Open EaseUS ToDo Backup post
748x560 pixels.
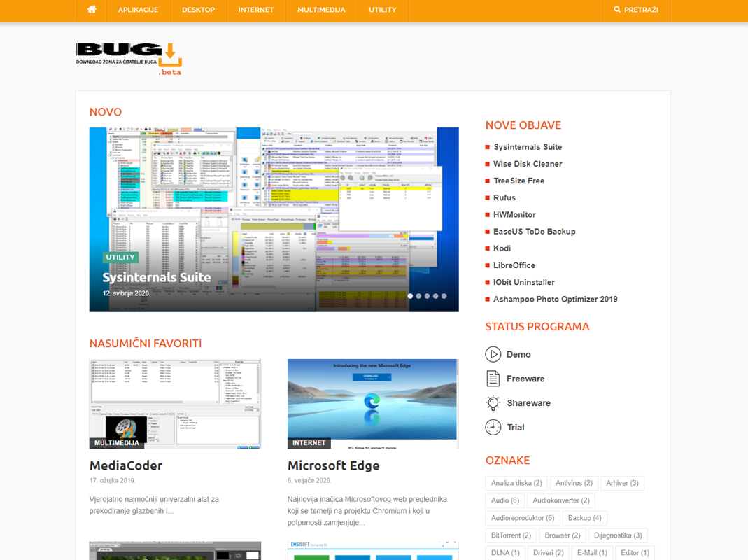coord(535,232)
